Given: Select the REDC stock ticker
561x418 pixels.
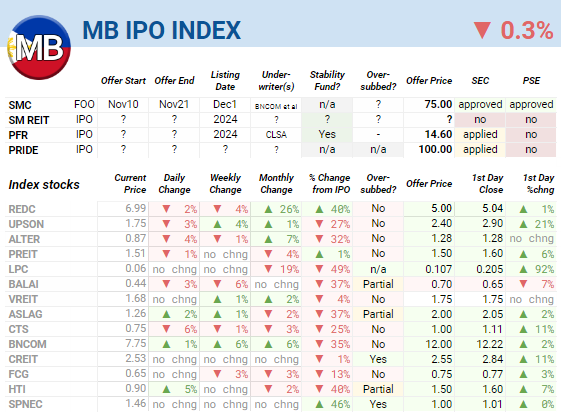Looking at the screenshot, I should point(22,209).
